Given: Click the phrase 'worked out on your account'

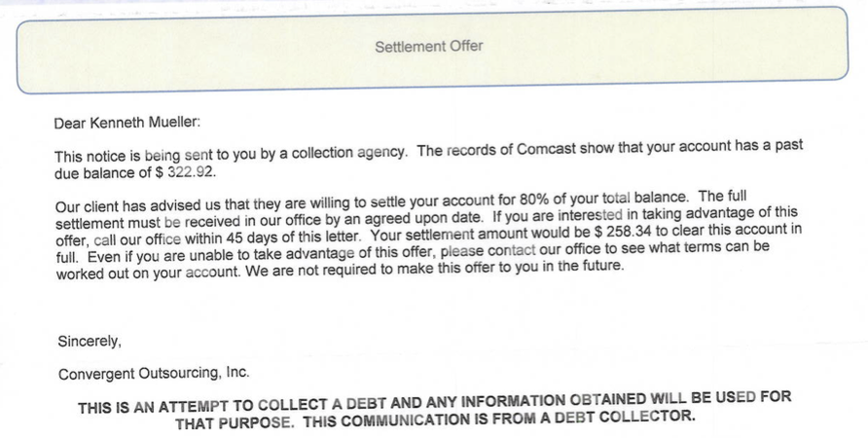Looking at the screenshot, I should (148, 274).
